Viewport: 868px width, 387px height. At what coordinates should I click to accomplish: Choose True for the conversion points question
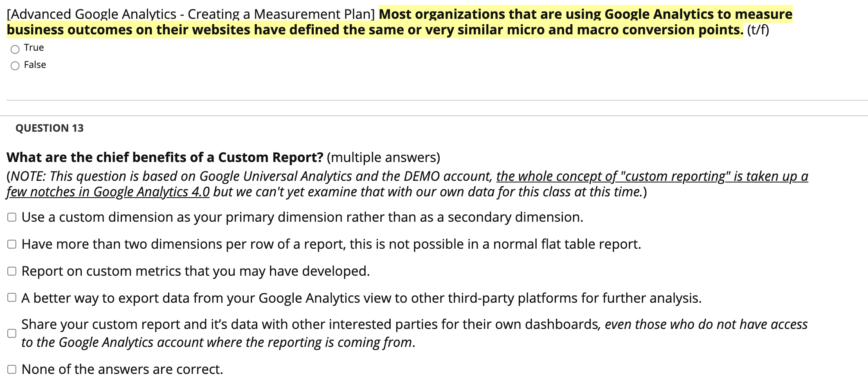[15, 49]
